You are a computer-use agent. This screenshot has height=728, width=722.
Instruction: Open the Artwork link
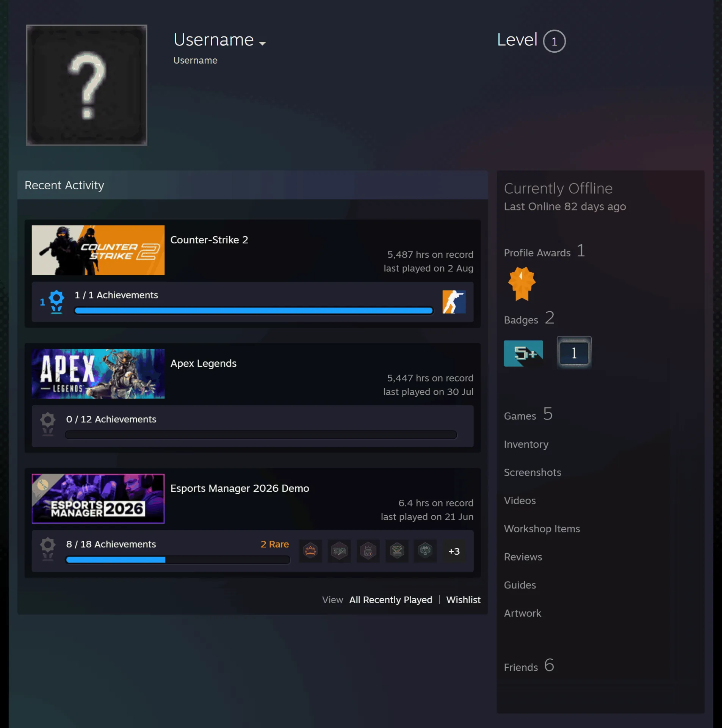(x=523, y=613)
